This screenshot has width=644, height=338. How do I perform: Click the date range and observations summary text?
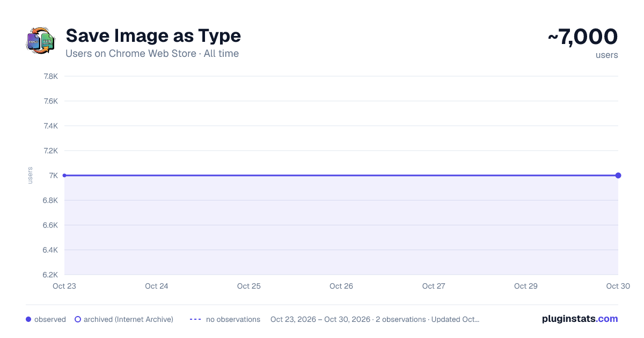tap(375, 319)
